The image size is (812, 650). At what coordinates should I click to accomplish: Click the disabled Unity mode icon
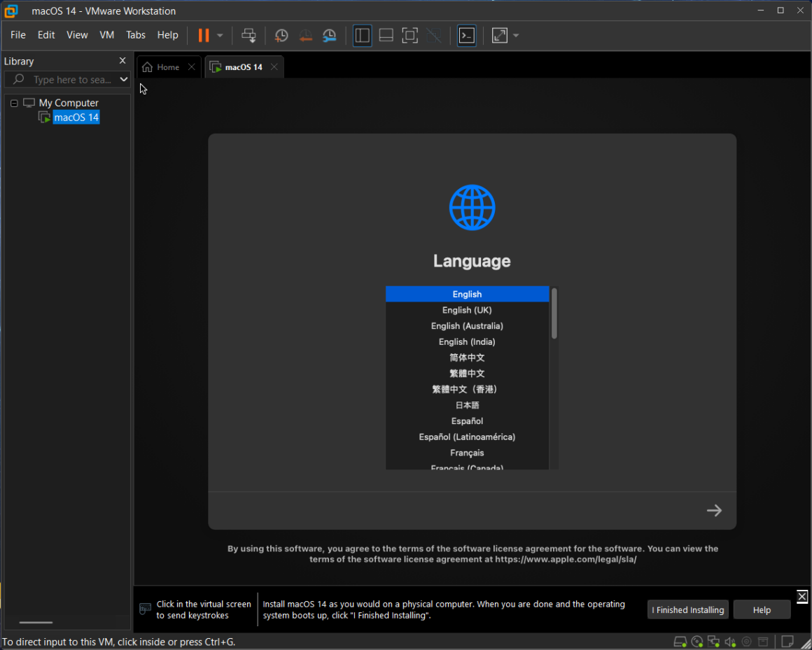pos(433,35)
